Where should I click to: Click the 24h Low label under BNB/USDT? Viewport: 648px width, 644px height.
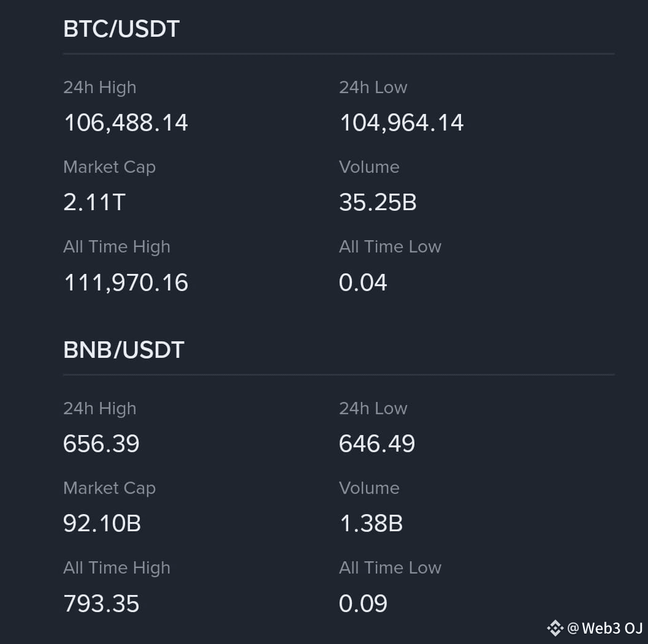point(373,409)
